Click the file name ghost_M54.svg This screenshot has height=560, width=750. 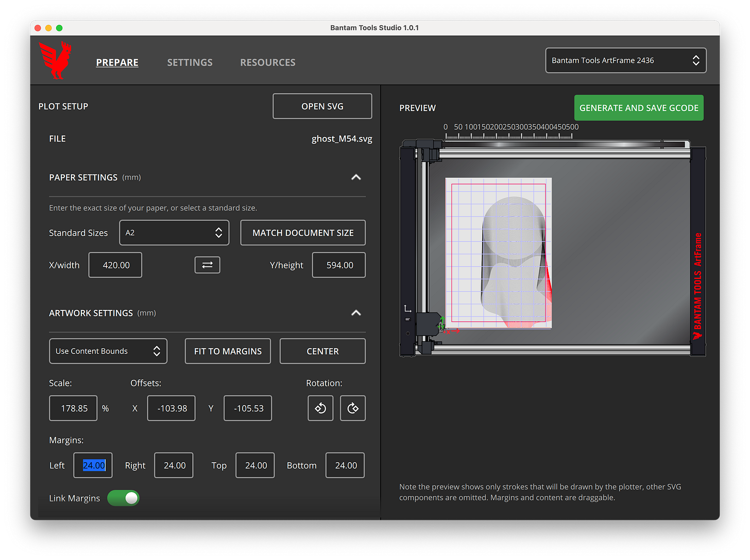pos(342,138)
